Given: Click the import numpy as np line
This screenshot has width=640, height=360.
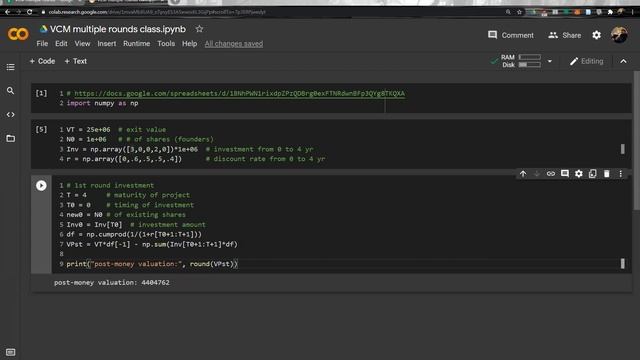Looking at the screenshot, I should point(102,103).
